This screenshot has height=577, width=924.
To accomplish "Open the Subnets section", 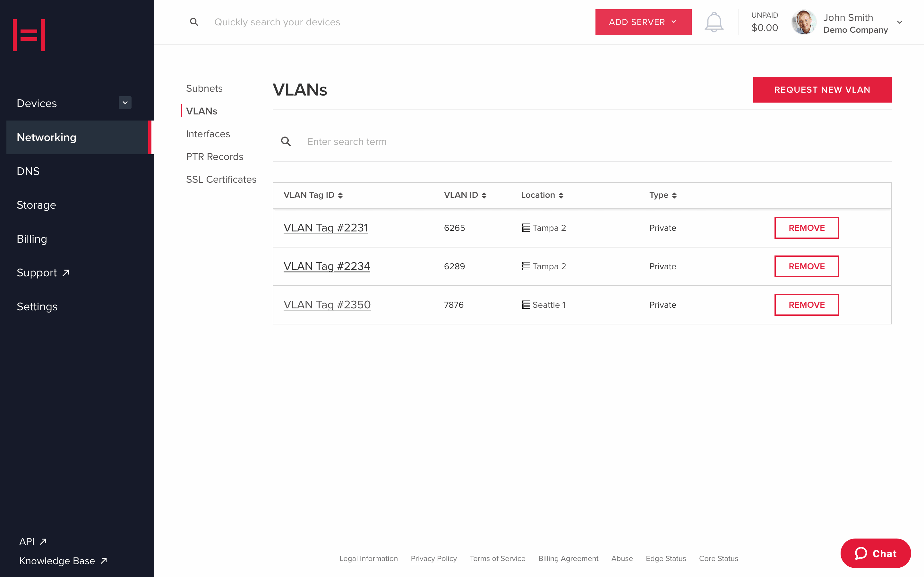I will pyautogui.click(x=204, y=87).
